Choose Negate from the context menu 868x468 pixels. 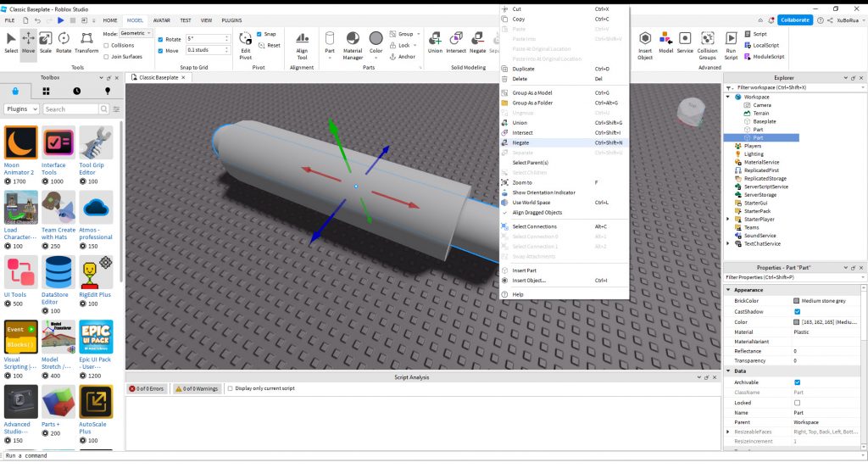(x=521, y=142)
